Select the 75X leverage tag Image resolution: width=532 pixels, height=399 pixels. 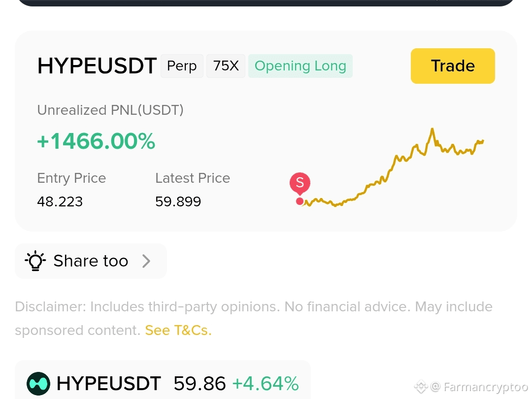tap(226, 66)
